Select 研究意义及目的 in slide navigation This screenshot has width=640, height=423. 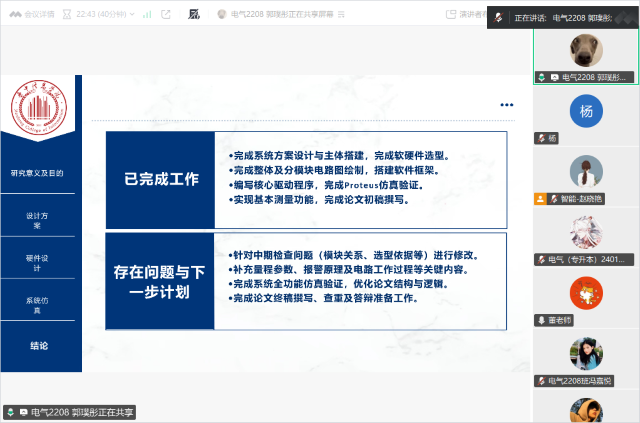pyautogui.click(x=37, y=173)
